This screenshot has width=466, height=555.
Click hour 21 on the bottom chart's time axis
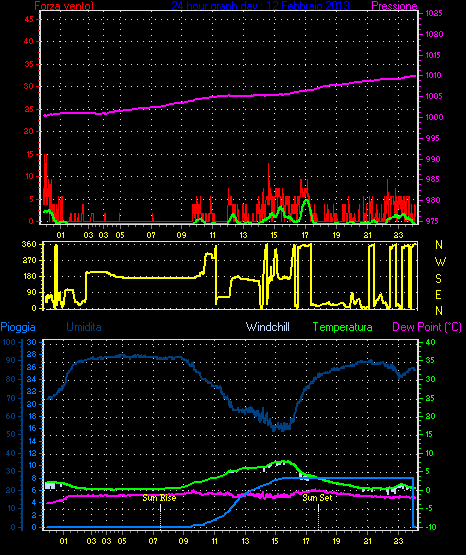[368, 541]
